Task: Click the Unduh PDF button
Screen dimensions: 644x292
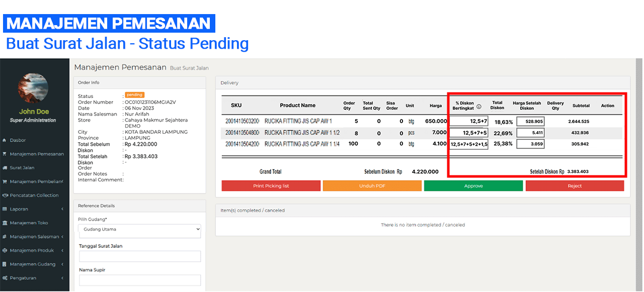Action: (x=372, y=186)
